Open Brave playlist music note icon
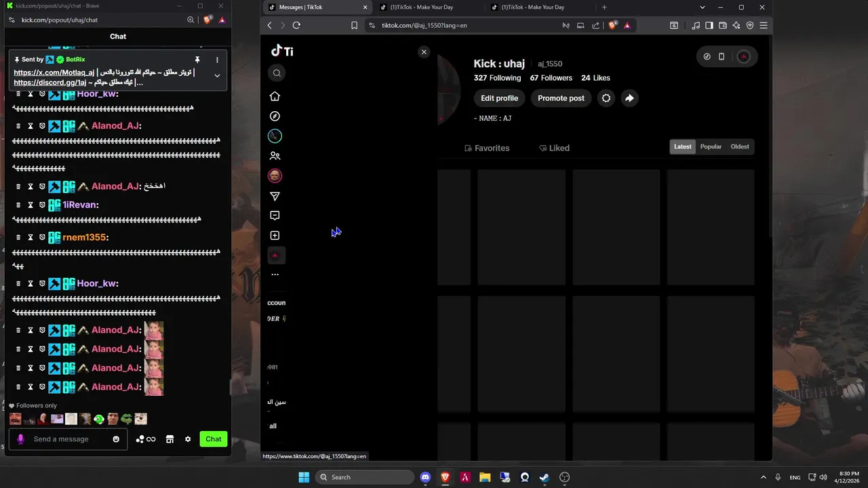 click(696, 25)
